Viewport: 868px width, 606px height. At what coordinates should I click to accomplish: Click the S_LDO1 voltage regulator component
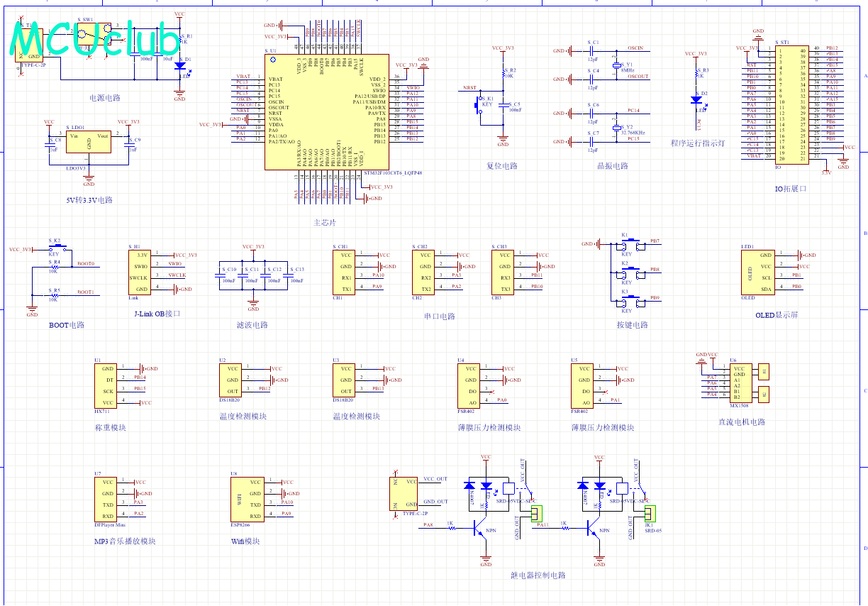pos(89,142)
